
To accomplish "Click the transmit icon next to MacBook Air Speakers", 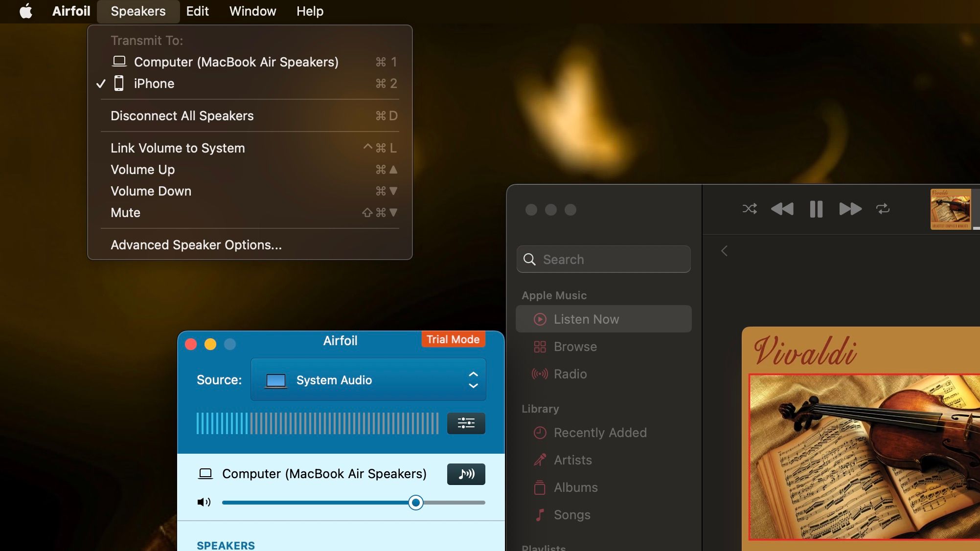I will point(465,474).
